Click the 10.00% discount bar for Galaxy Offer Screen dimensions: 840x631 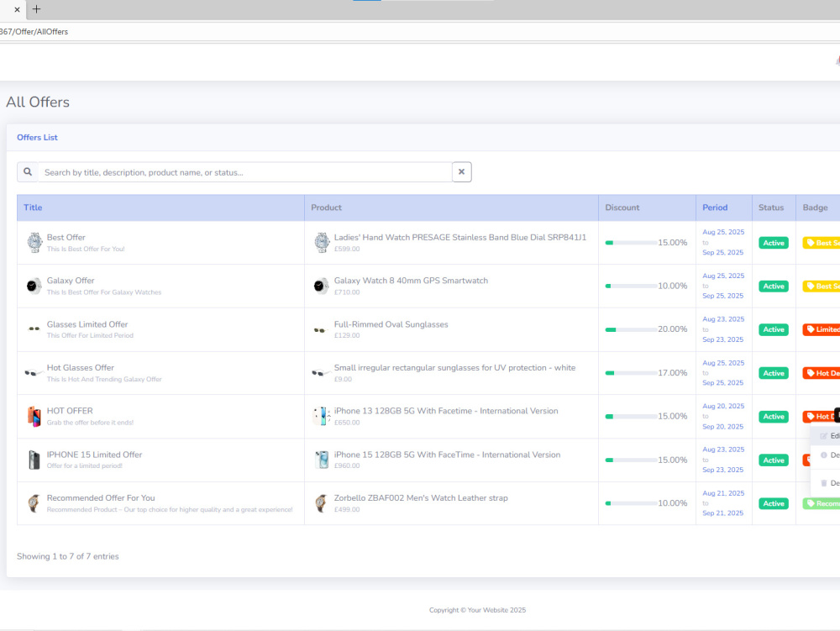point(631,286)
